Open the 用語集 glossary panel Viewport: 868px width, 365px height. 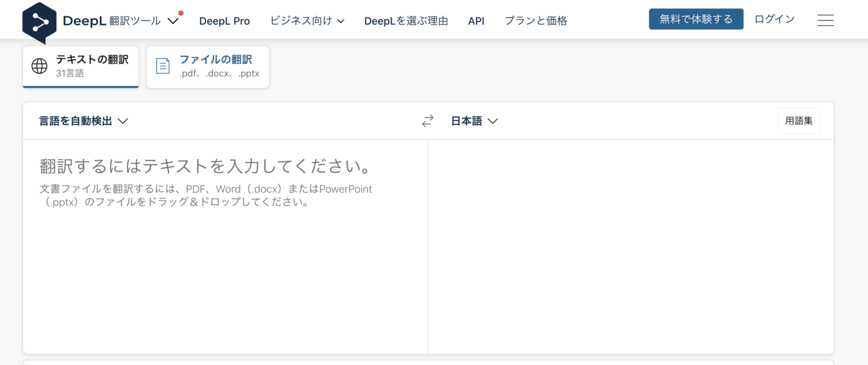pos(798,120)
